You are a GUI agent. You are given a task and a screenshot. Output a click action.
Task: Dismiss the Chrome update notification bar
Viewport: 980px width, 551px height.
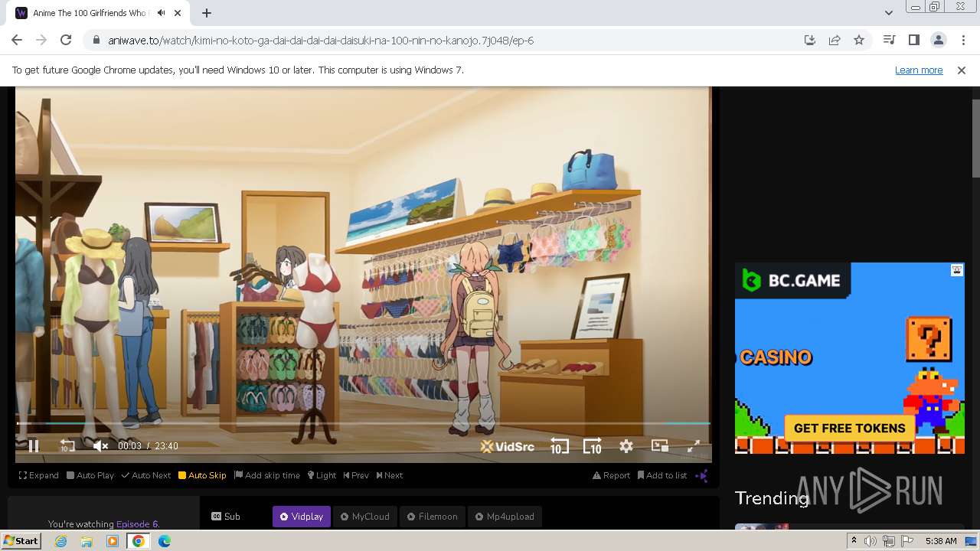tap(962, 70)
